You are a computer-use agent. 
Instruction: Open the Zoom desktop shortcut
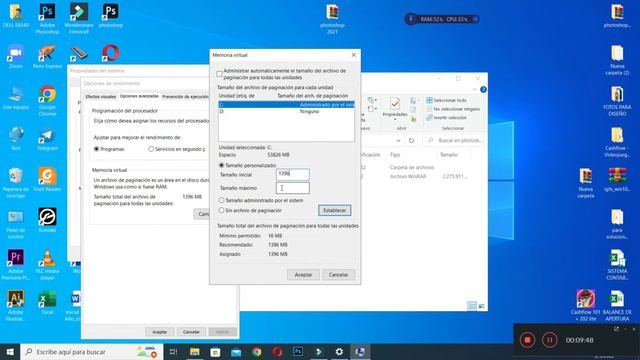(16, 56)
